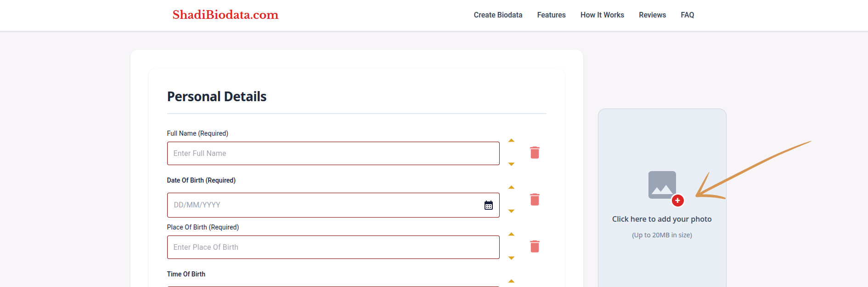Focus the Enter Full Name input

333,154
